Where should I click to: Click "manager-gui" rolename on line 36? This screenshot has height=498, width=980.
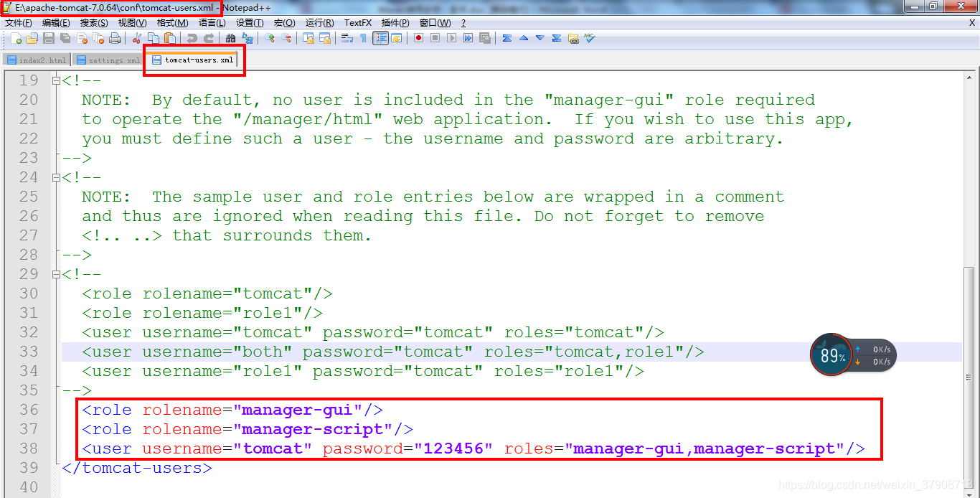297,410
